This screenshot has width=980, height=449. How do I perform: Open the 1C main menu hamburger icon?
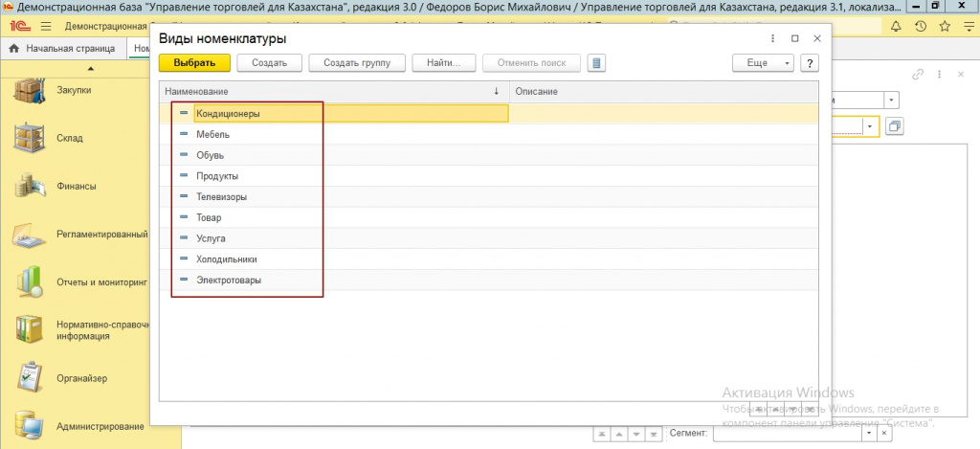click(46, 27)
